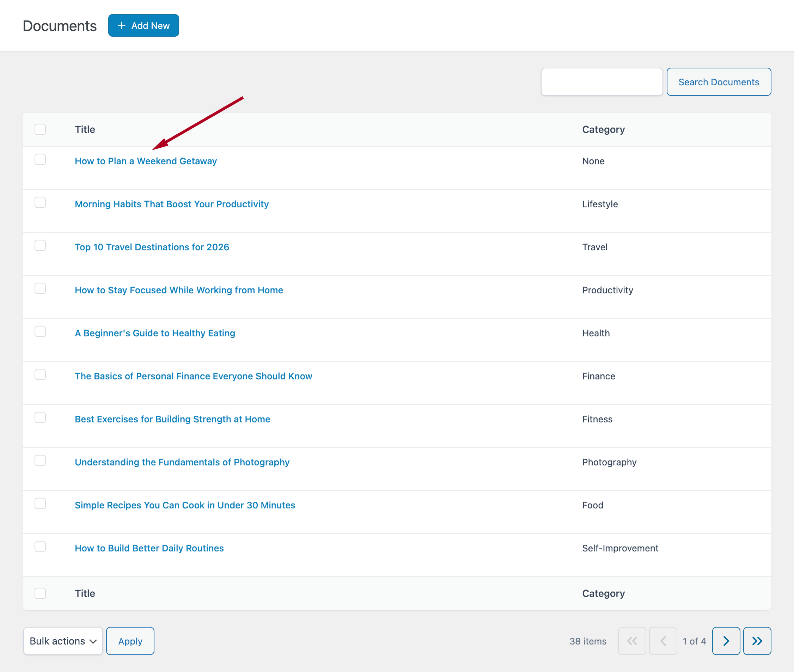794x672 pixels.
Task: Click inside the document search field
Action: 601,81
